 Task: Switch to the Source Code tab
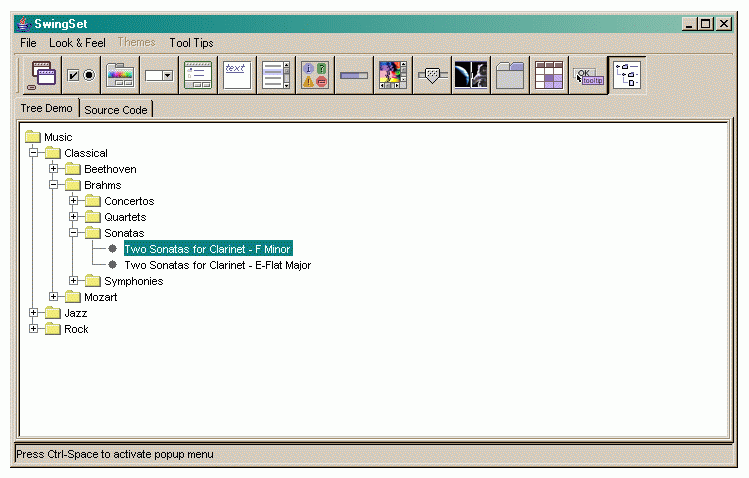pos(116,110)
